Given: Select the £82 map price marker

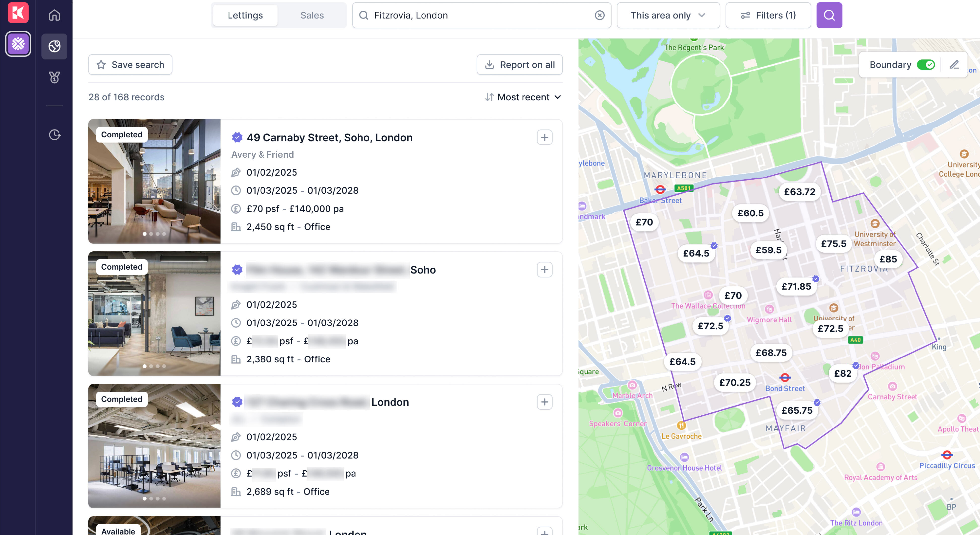Looking at the screenshot, I should click(843, 374).
